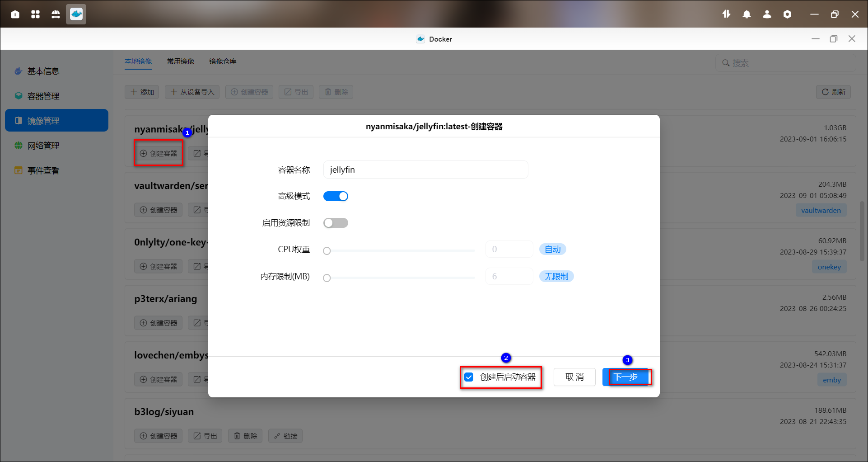
Task: Disable the 高级模式 advanced mode toggle
Action: [x=336, y=196]
